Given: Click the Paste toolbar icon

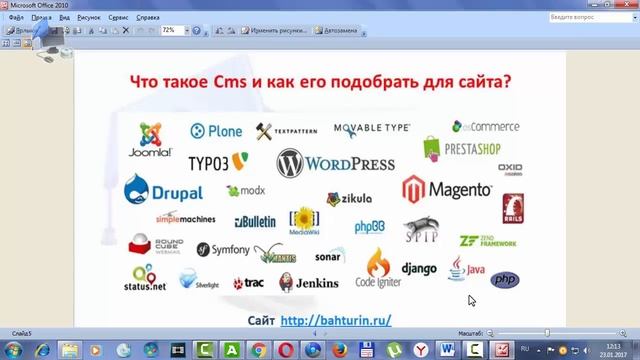Looking at the screenshot, I should pos(115,31).
